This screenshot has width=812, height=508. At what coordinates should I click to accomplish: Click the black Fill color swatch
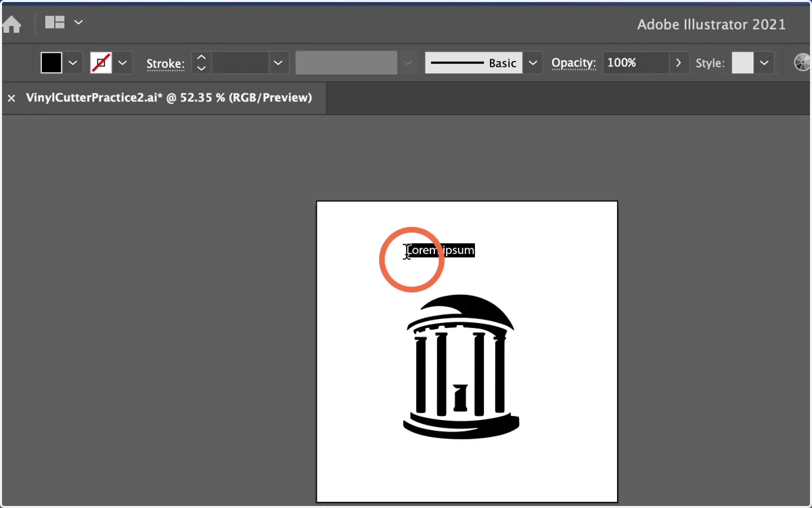pyautogui.click(x=51, y=63)
